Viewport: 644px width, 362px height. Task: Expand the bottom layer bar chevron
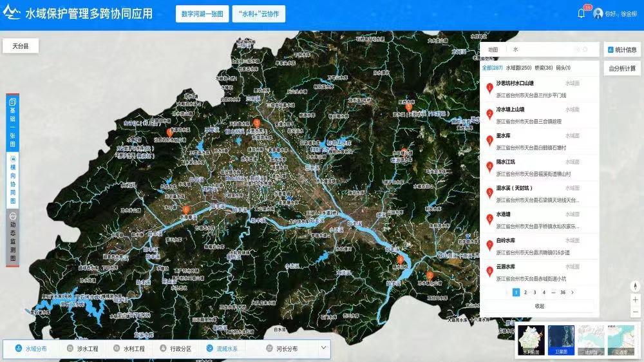pos(324,348)
